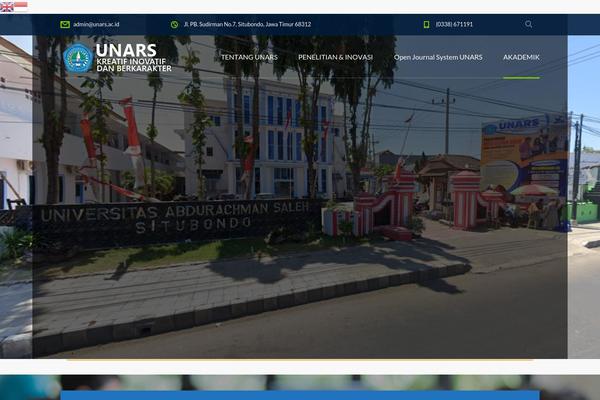Click the green email envelope icon
This screenshot has width=600, height=400.
(x=65, y=24)
